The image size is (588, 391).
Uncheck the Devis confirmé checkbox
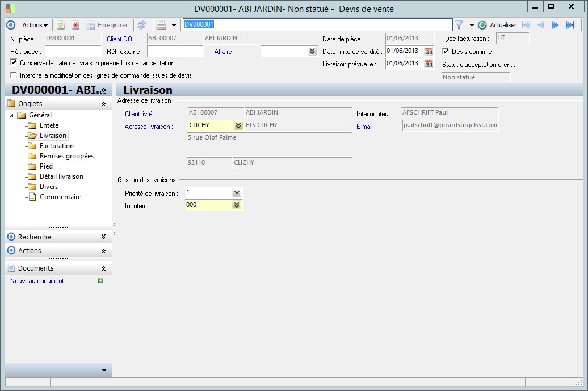[x=446, y=52]
